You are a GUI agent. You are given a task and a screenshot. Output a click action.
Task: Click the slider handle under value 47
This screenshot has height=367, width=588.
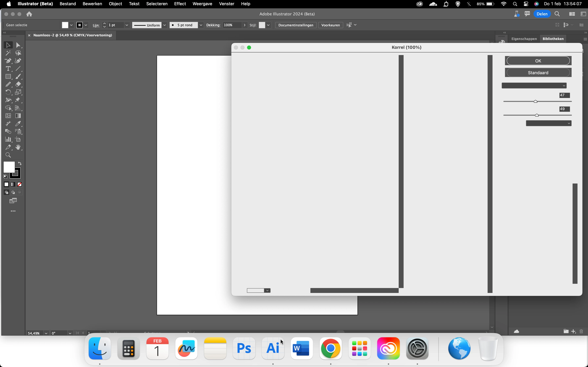coord(535,101)
